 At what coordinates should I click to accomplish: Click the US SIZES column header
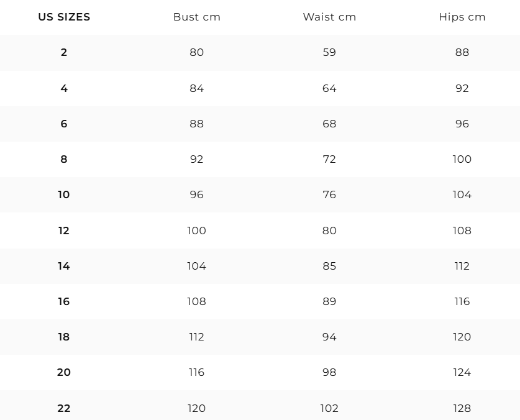[x=64, y=17]
